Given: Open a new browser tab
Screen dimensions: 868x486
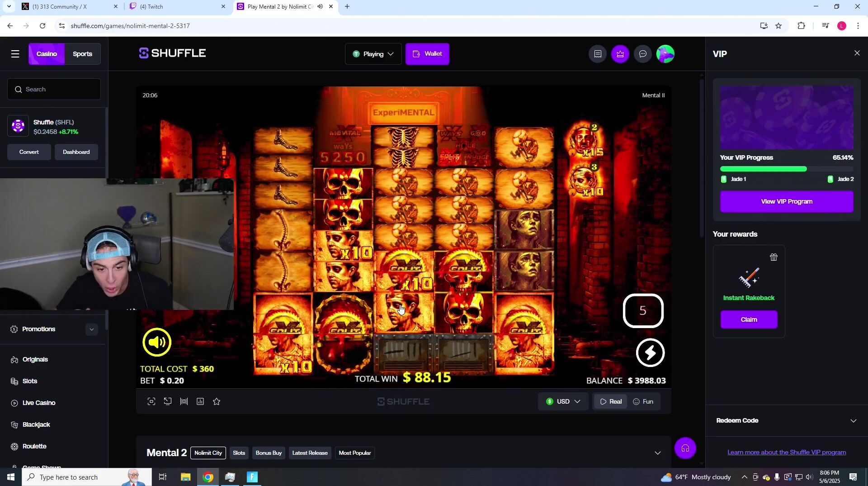Looking at the screenshot, I should click(x=347, y=7).
